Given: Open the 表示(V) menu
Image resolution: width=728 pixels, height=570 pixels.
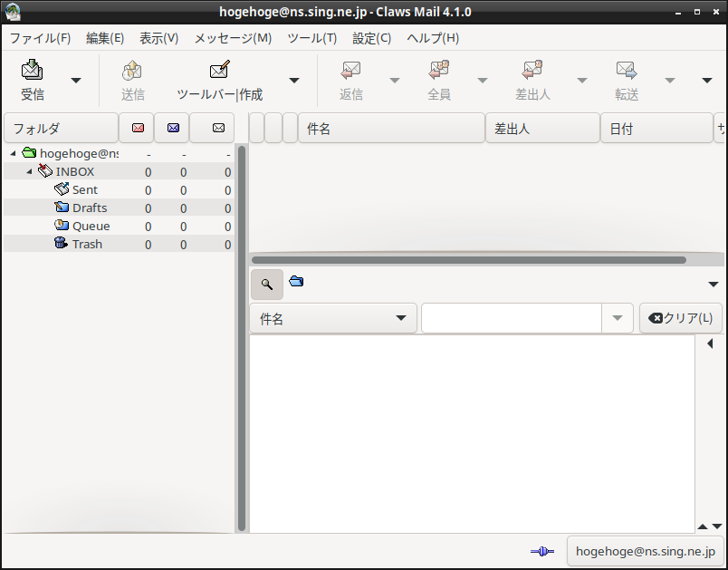Looking at the screenshot, I should (158, 38).
